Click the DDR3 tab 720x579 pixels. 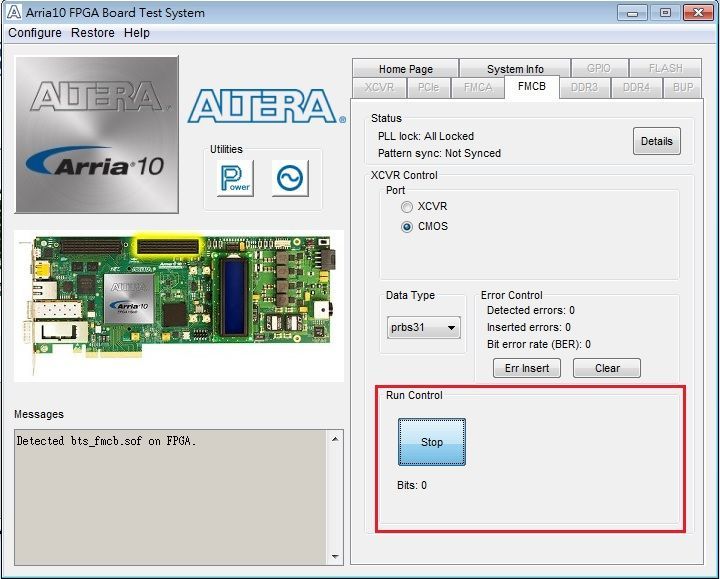[x=585, y=88]
